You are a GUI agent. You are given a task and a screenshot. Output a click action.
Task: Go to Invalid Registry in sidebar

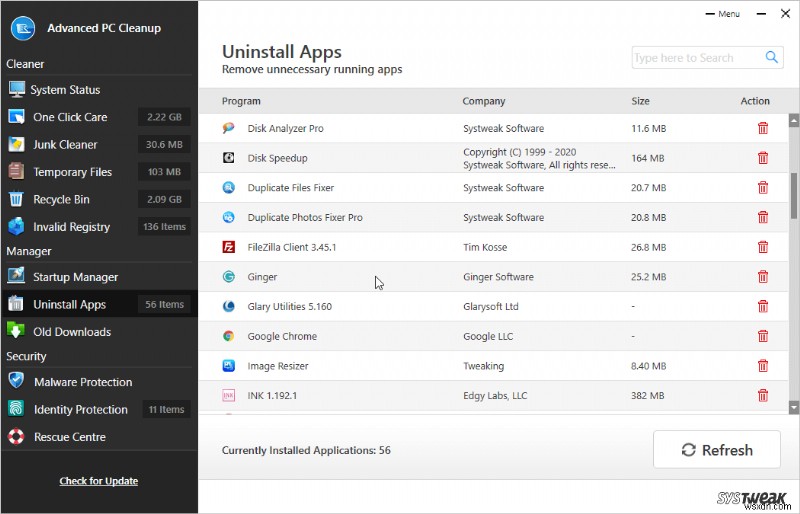tap(71, 227)
